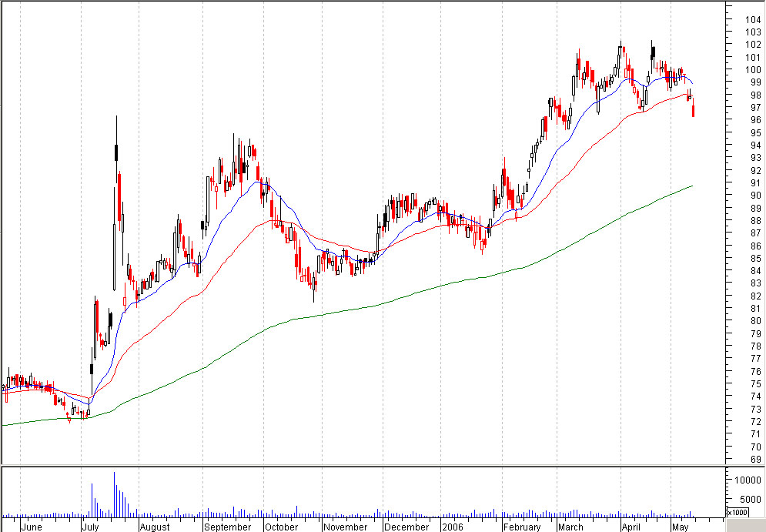
Task: Click the 70 price level label
Action: click(x=756, y=447)
